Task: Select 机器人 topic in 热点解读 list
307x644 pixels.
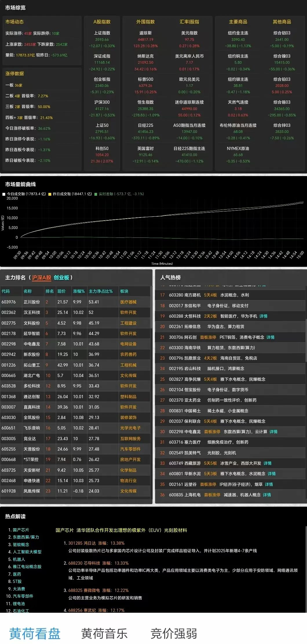Action: point(19,559)
